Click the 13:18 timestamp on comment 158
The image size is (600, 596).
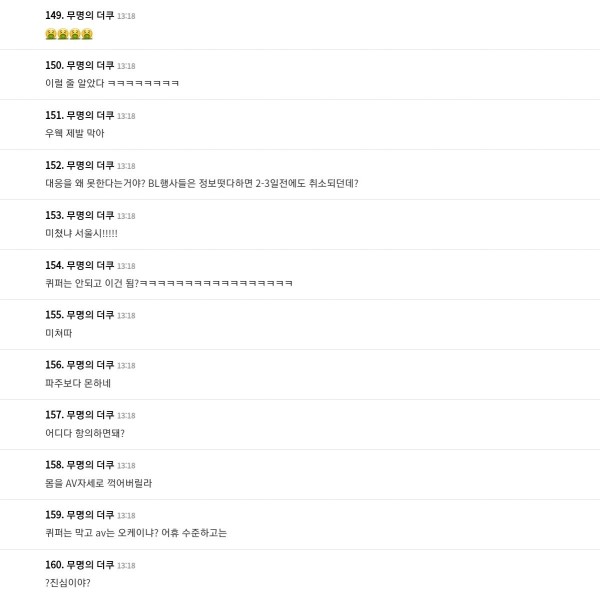point(126,466)
